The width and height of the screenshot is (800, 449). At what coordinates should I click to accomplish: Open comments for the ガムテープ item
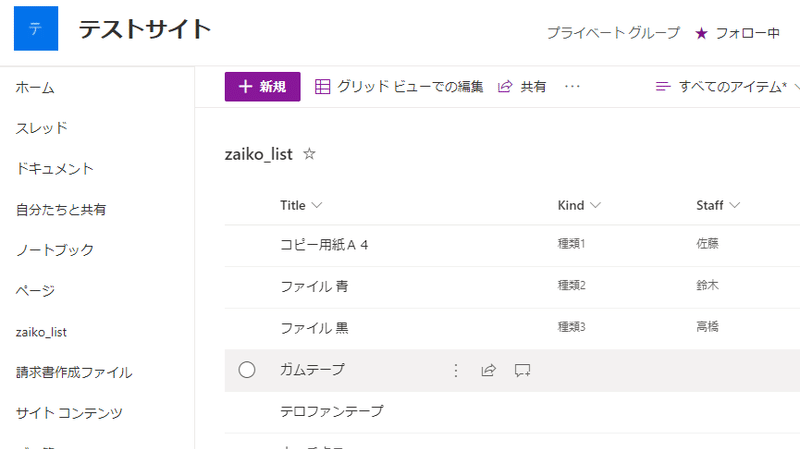pyautogui.click(x=521, y=370)
